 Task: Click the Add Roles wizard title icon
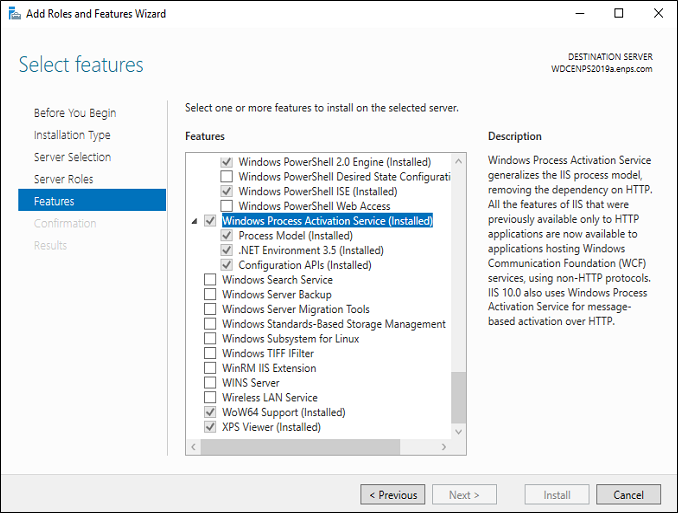coord(14,14)
